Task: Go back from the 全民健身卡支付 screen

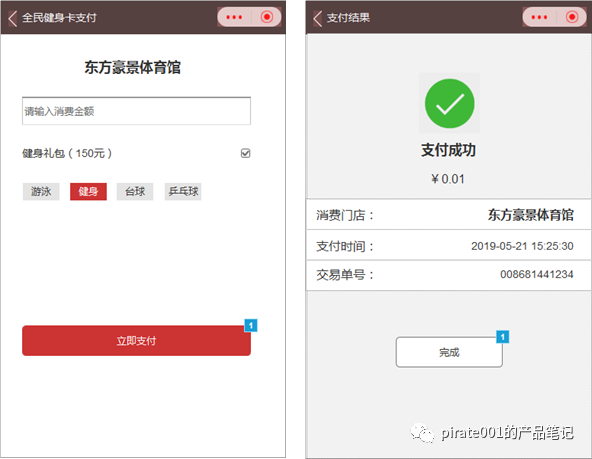Action: click(x=12, y=18)
